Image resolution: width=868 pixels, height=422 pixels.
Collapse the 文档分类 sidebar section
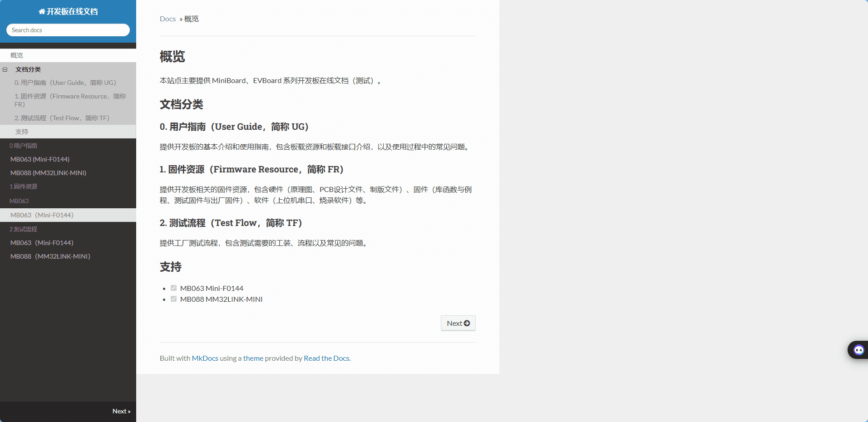pos(5,69)
